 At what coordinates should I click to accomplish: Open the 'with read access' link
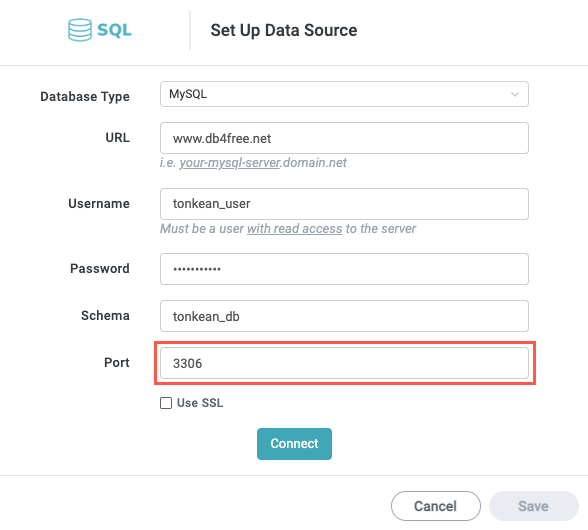coord(294,228)
